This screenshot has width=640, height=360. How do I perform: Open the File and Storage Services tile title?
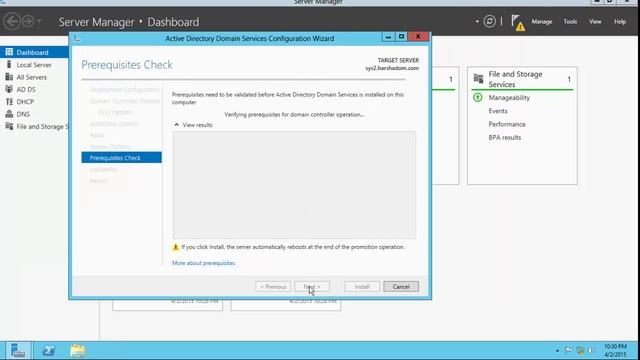click(x=515, y=79)
